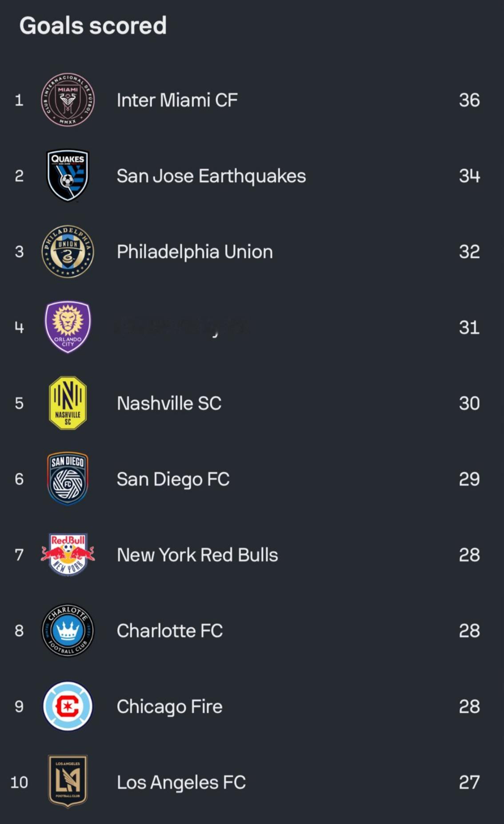504x824 pixels.
Task: Select the Philadelphia Union badge
Action: point(68,251)
